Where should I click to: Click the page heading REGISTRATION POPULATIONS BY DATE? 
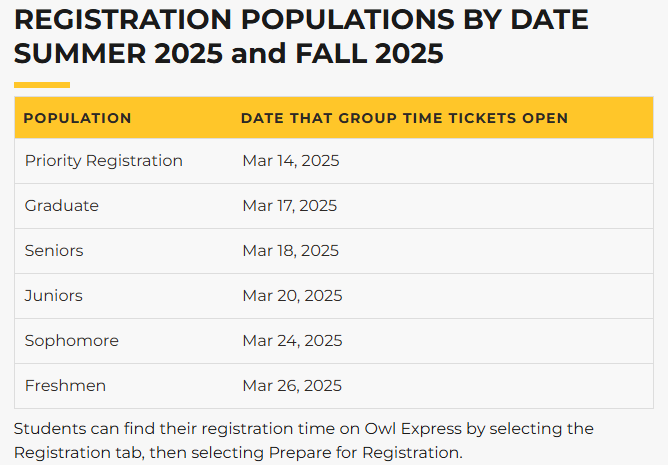click(301, 19)
